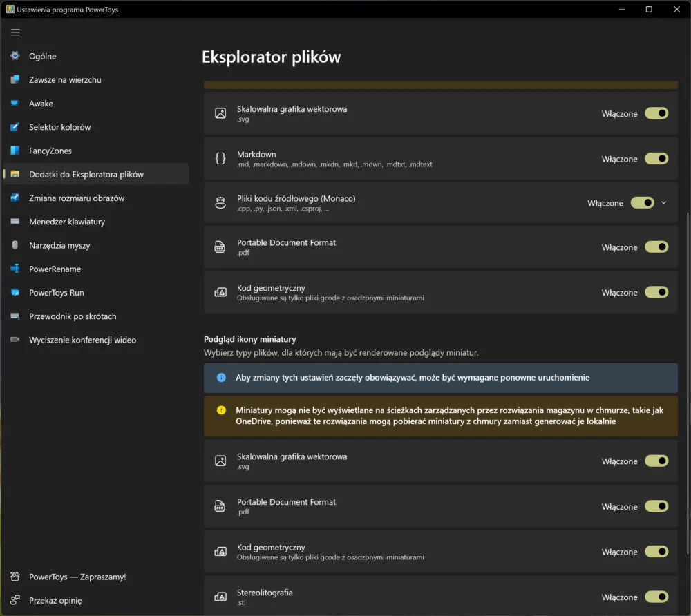Viewport: 691px width, 616px height.
Task: Click the vertical scrollbar on the right
Action: click(x=688, y=383)
